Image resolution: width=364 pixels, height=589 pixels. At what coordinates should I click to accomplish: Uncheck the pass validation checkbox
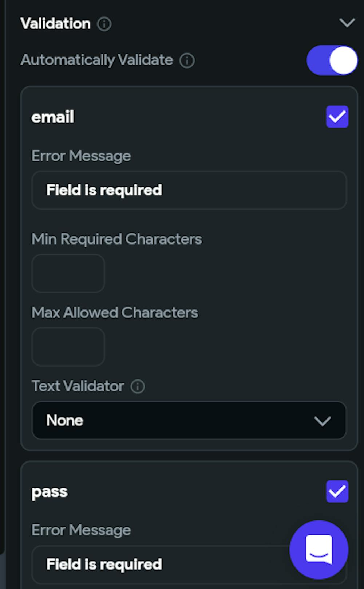click(337, 491)
